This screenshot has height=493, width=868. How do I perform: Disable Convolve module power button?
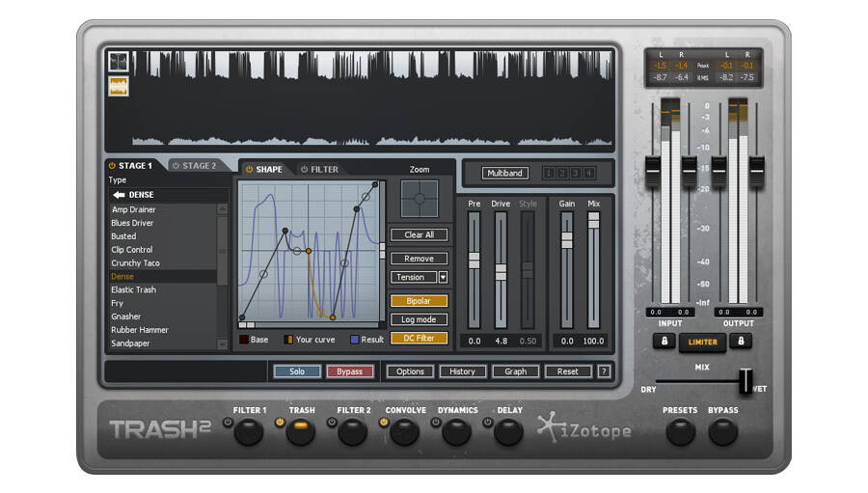tap(384, 423)
